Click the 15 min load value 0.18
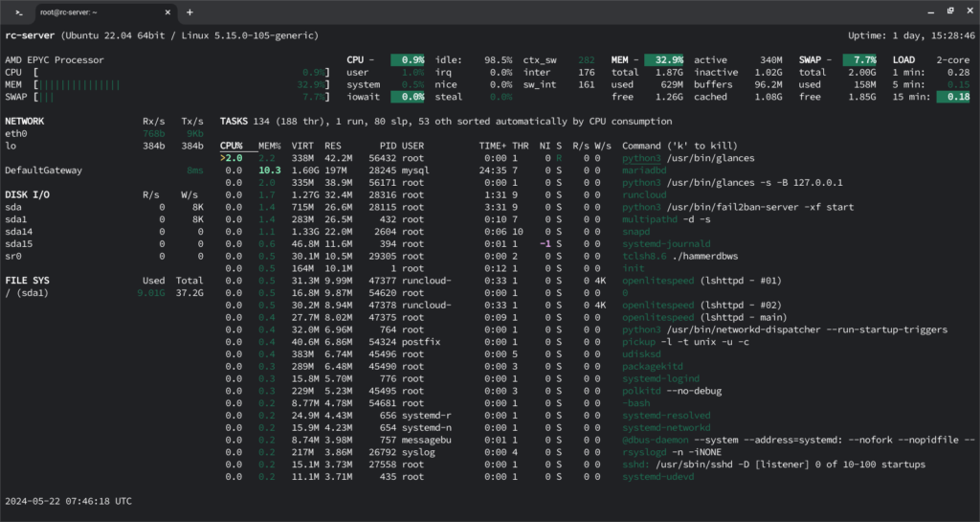The height and width of the screenshot is (522, 980). 954,97
